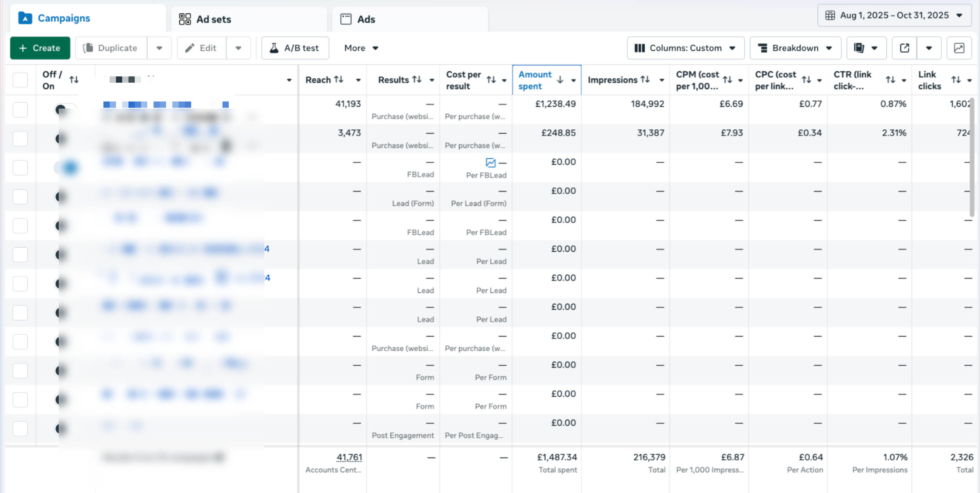Click the Post Engagement result label

pos(403,435)
